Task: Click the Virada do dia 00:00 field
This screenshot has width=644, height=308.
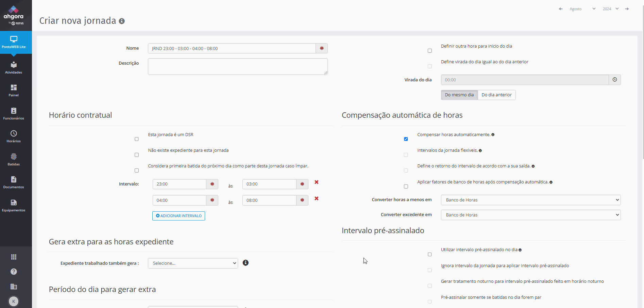Action: [525, 80]
